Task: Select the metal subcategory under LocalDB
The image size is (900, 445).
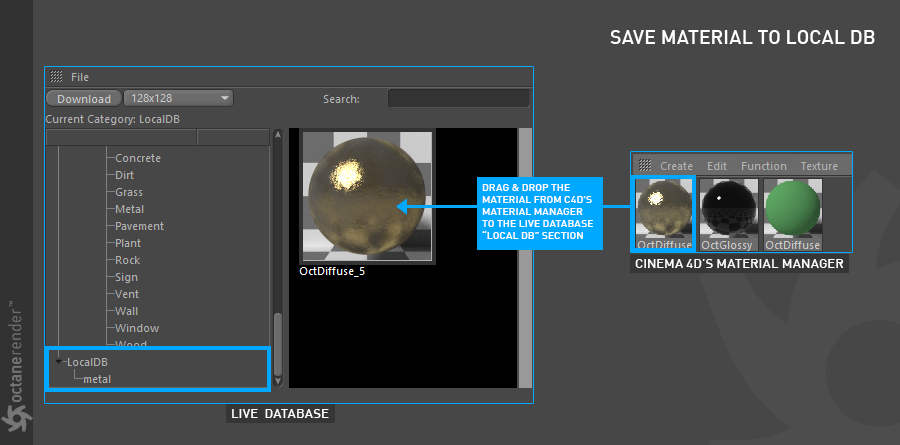Action: click(97, 379)
